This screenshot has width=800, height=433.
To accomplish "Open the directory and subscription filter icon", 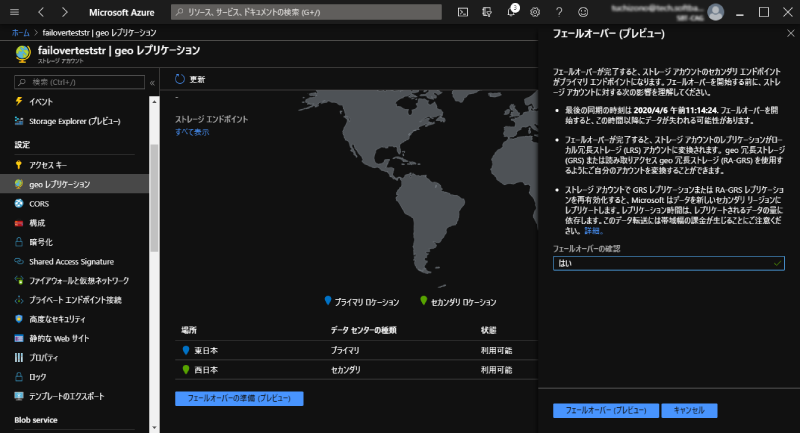I will tap(487, 12).
